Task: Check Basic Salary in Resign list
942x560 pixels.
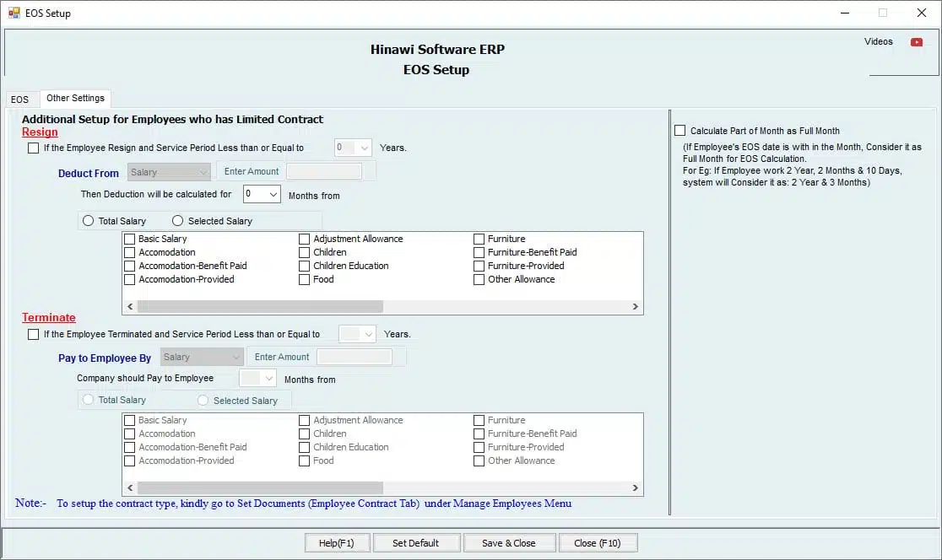Action: tap(130, 239)
